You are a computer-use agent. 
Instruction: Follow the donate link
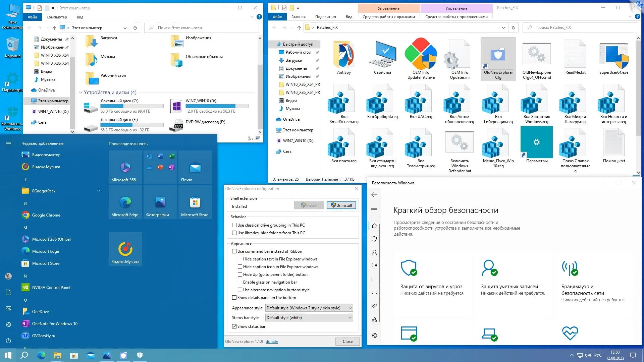click(x=272, y=342)
